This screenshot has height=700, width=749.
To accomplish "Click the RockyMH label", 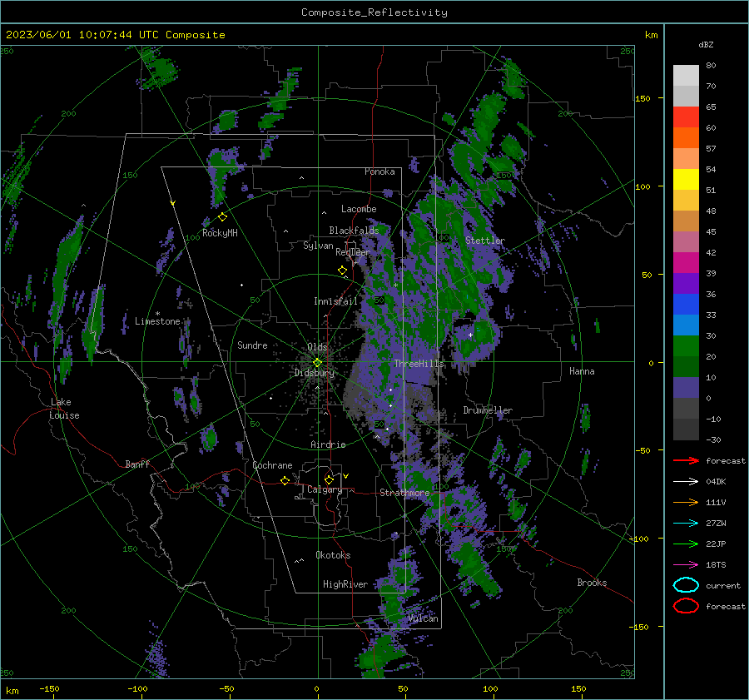I will click(220, 233).
